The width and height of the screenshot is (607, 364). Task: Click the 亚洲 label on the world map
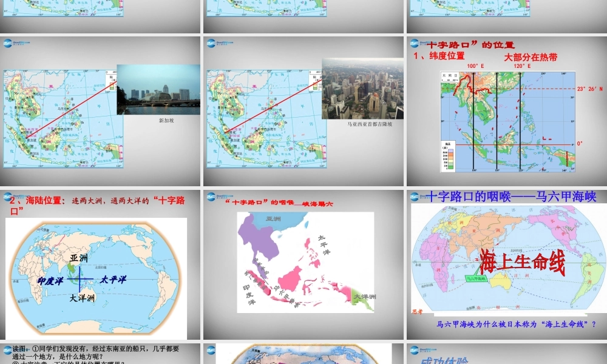click(x=79, y=258)
